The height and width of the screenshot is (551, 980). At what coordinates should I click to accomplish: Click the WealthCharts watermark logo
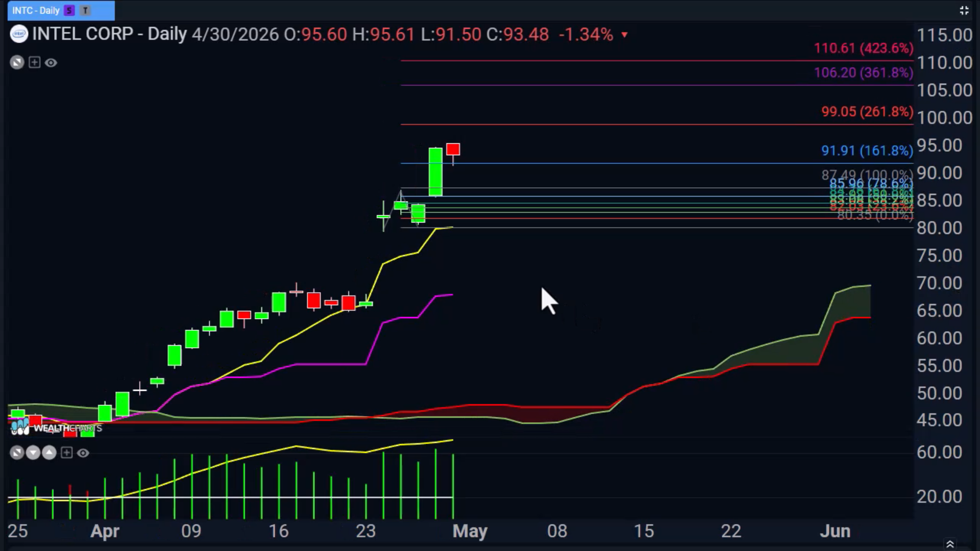[56, 428]
